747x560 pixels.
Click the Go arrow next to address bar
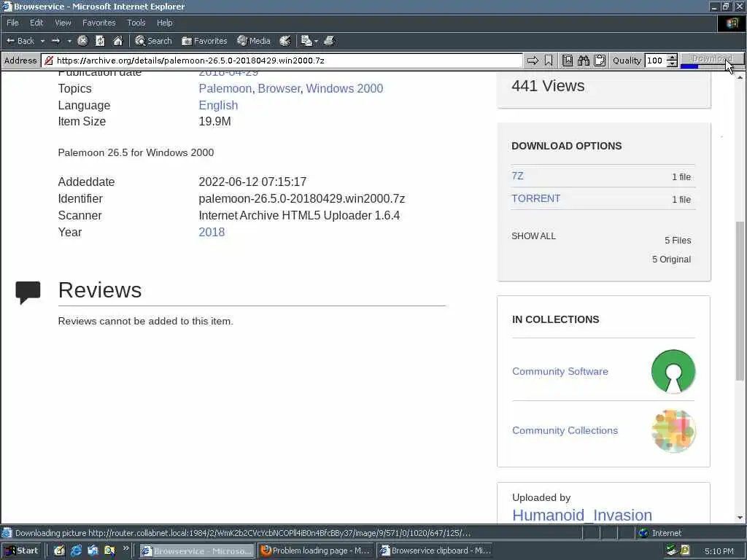533,61
